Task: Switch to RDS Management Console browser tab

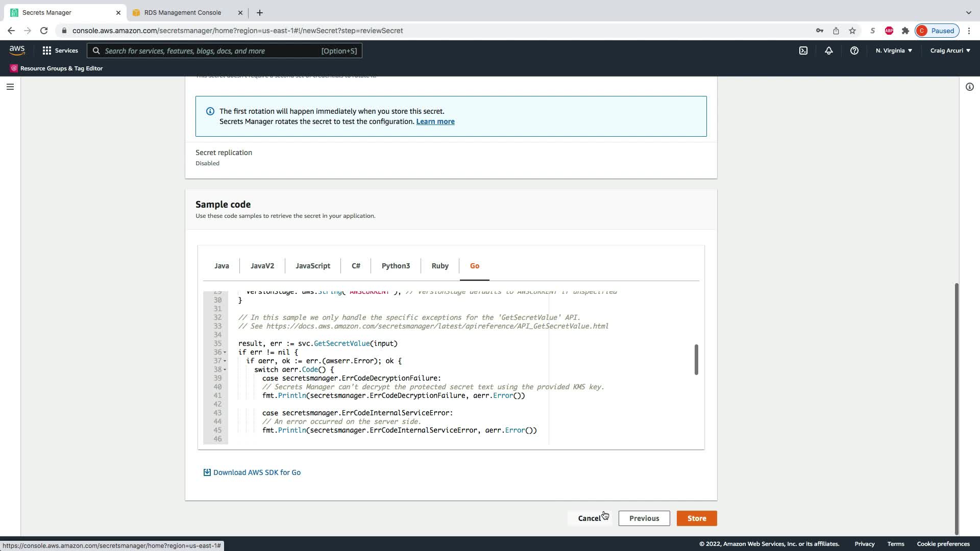Action: pyautogui.click(x=182, y=12)
